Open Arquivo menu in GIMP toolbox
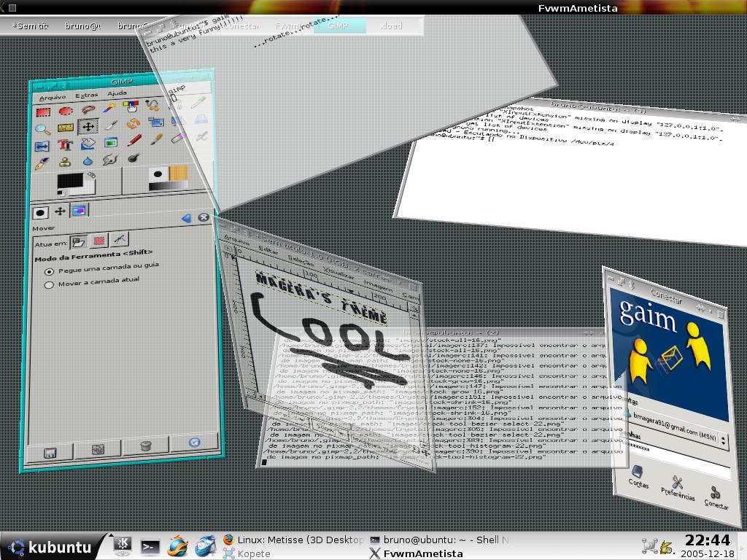The width and height of the screenshot is (747, 560). [53, 97]
